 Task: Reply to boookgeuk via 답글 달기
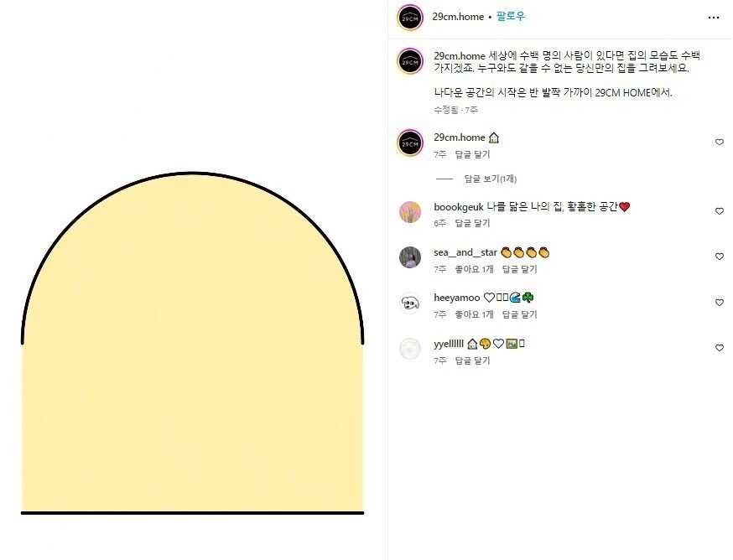click(472, 223)
